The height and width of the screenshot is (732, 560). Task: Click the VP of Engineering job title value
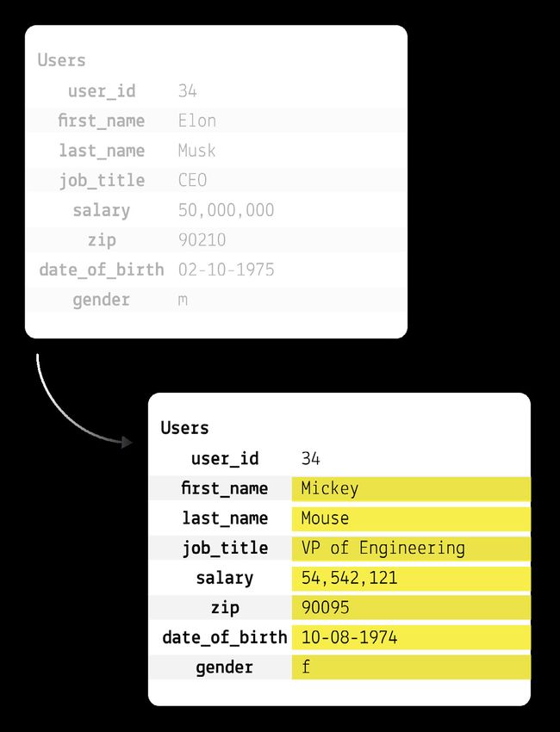pos(411,549)
